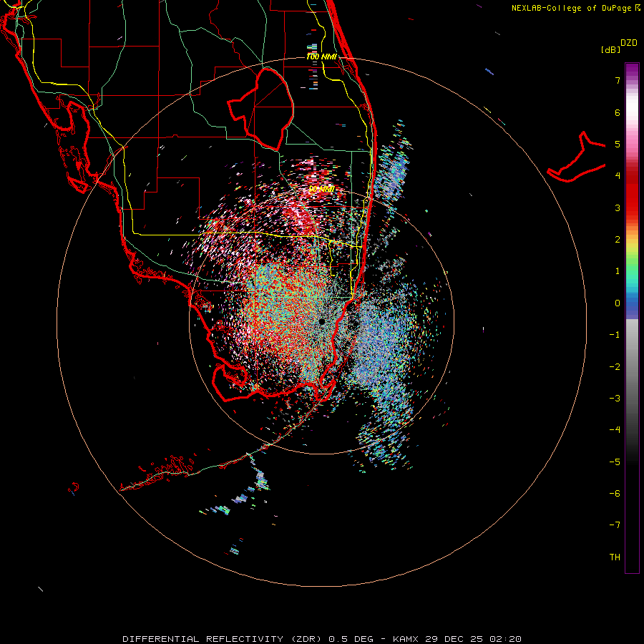Click the 4 value on the color scale
This screenshot has width=644, height=644.
coord(618,176)
